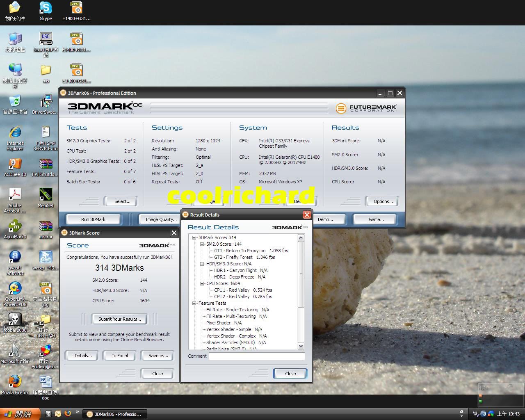Click scroll up arrow in Result Details
The height and width of the screenshot is (420, 525).
pos(301,238)
